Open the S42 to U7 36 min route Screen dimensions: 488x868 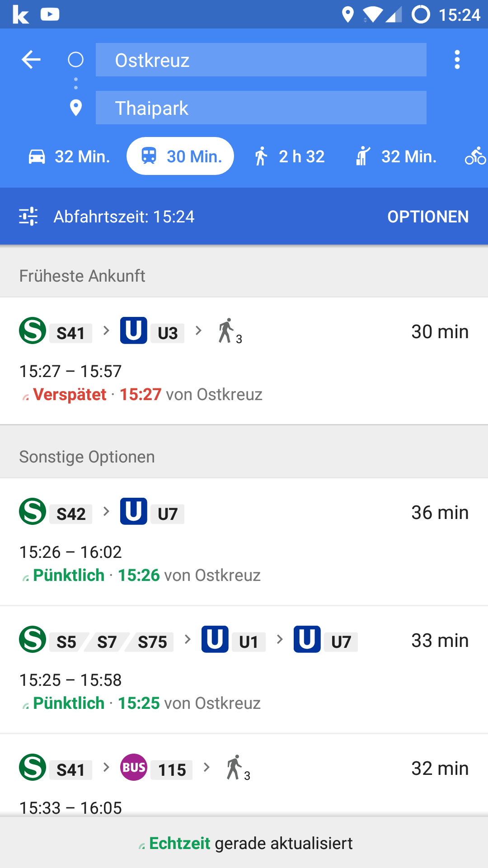pyautogui.click(x=244, y=542)
